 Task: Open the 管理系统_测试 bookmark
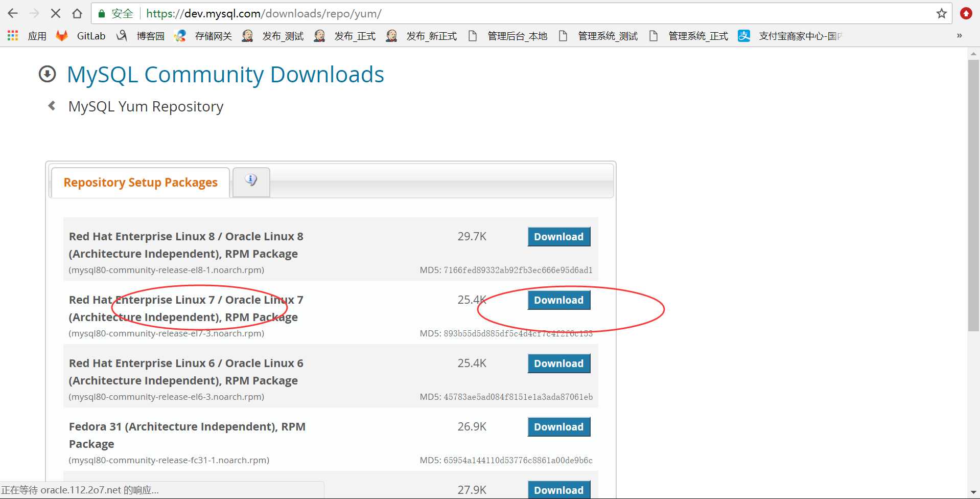click(x=599, y=36)
